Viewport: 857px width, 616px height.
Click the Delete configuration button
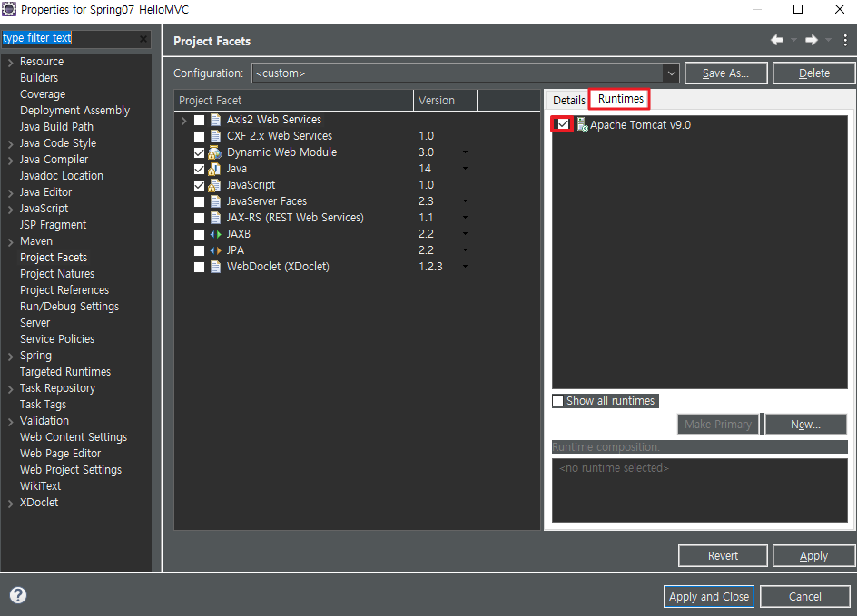click(813, 73)
